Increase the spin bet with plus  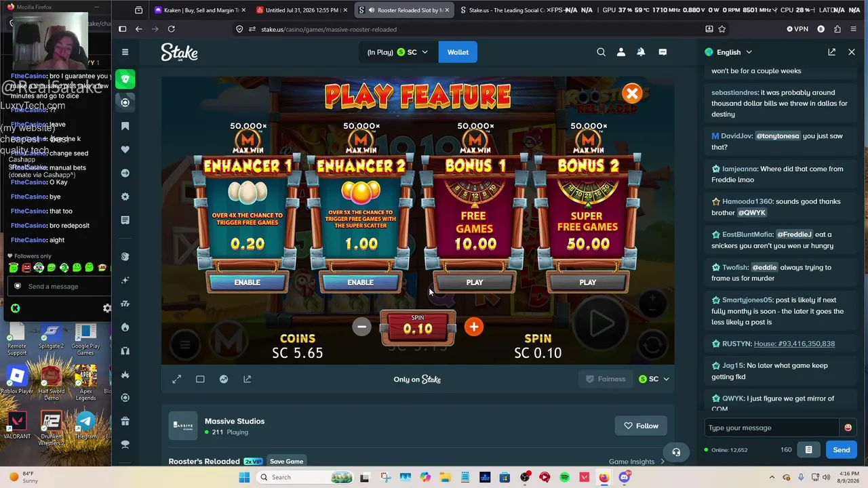pos(473,327)
